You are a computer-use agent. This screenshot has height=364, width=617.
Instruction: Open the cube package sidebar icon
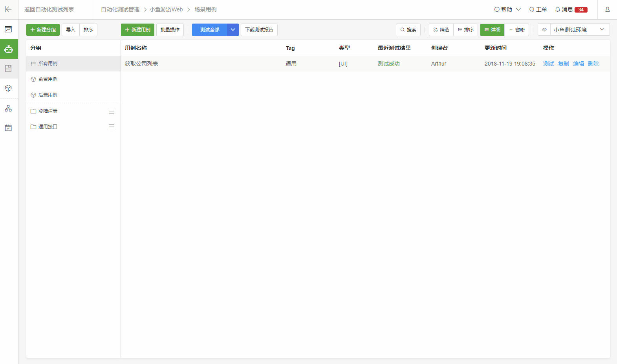tap(8, 88)
